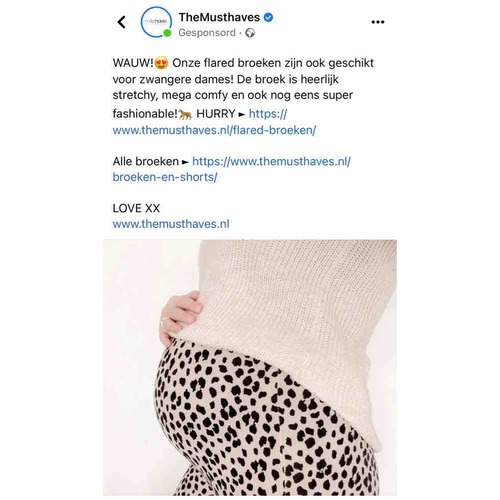Click the globe audience icon
This screenshot has height=500, width=500.
click(x=250, y=33)
